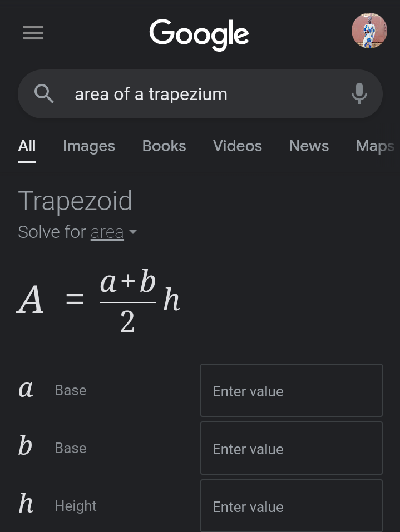Click the Base a value field
The width and height of the screenshot is (400, 532).
[x=291, y=390]
